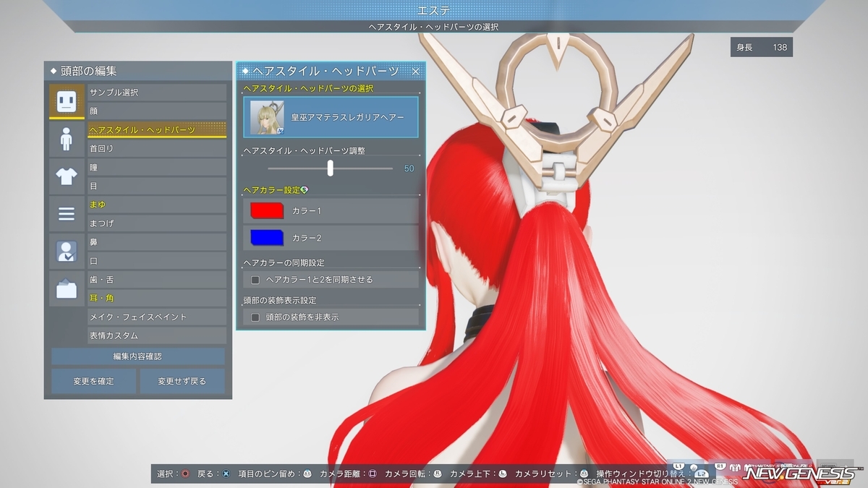Open the blue カラー2 color swatch

pos(267,237)
